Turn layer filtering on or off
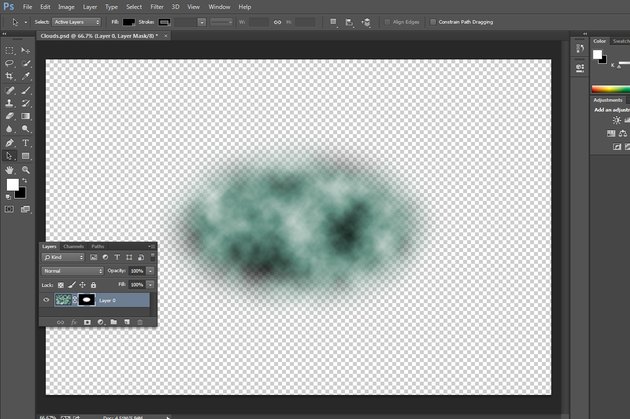Viewport: 630px width, 419px height. 153,257
